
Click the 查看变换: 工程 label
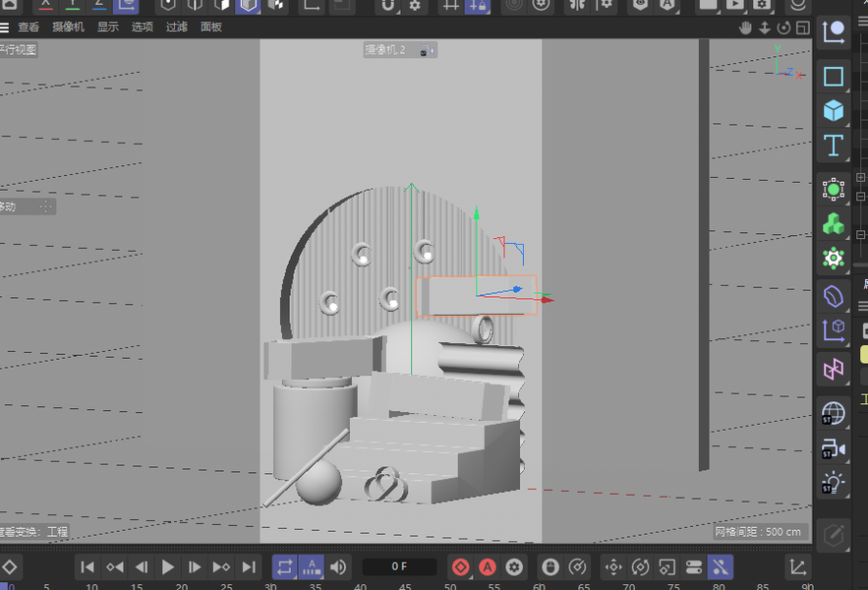[x=33, y=532]
